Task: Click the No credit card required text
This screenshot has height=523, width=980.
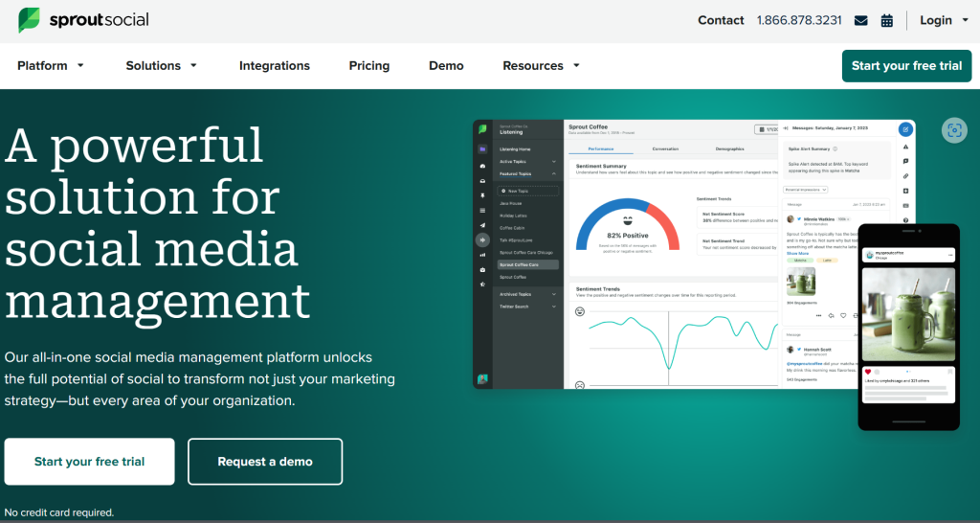Action: pyautogui.click(x=59, y=512)
